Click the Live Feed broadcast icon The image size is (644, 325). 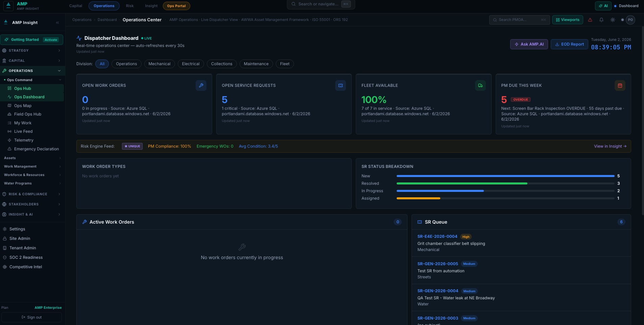tap(9, 131)
